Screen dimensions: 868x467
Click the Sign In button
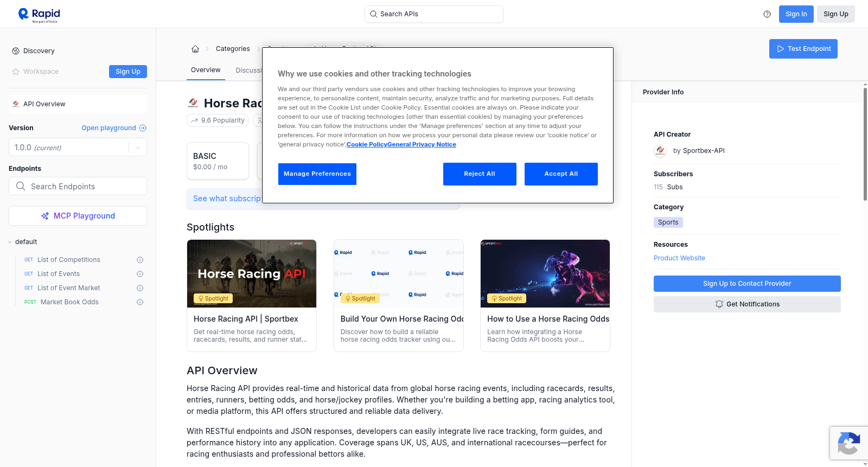click(x=796, y=14)
